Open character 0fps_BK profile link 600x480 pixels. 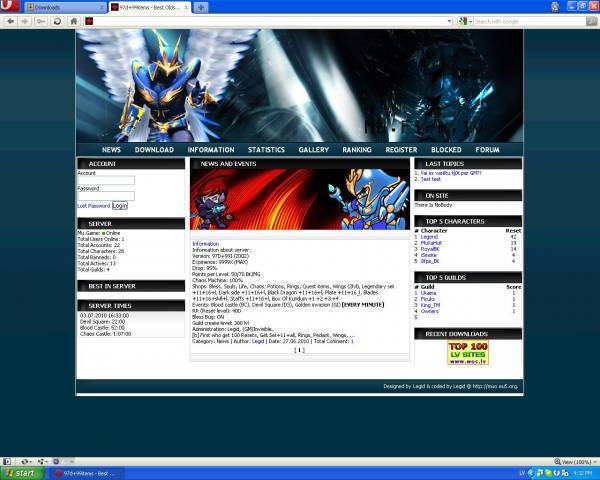[430, 261]
